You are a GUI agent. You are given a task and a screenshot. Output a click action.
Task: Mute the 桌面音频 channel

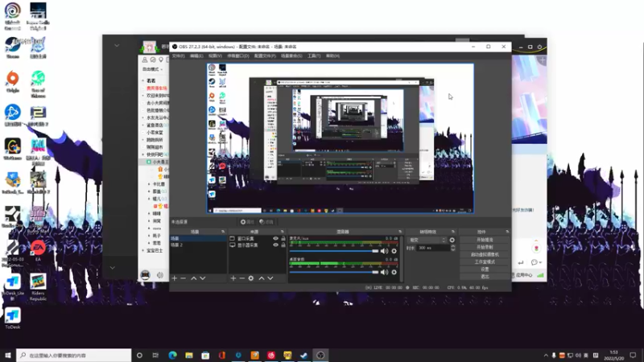(x=385, y=272)
